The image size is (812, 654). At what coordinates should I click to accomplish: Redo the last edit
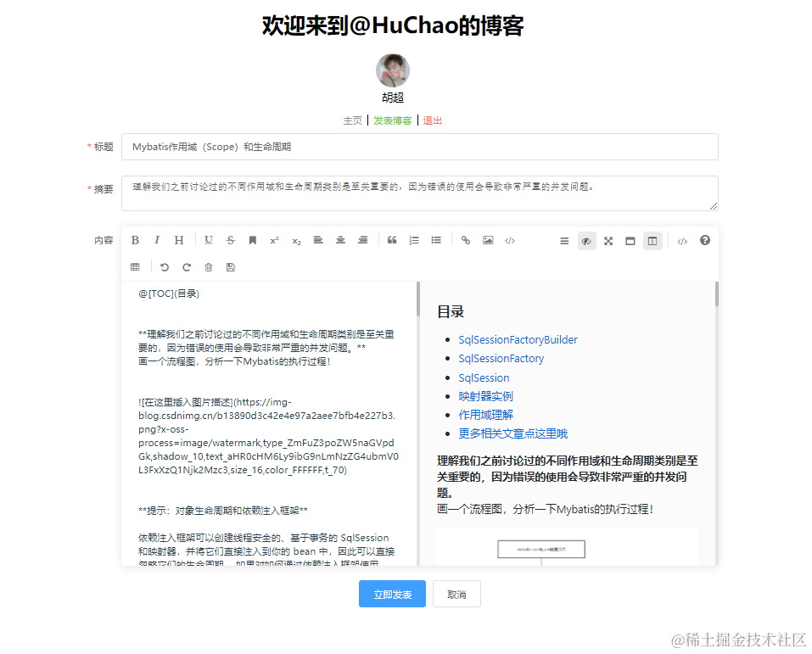[187, 267]
